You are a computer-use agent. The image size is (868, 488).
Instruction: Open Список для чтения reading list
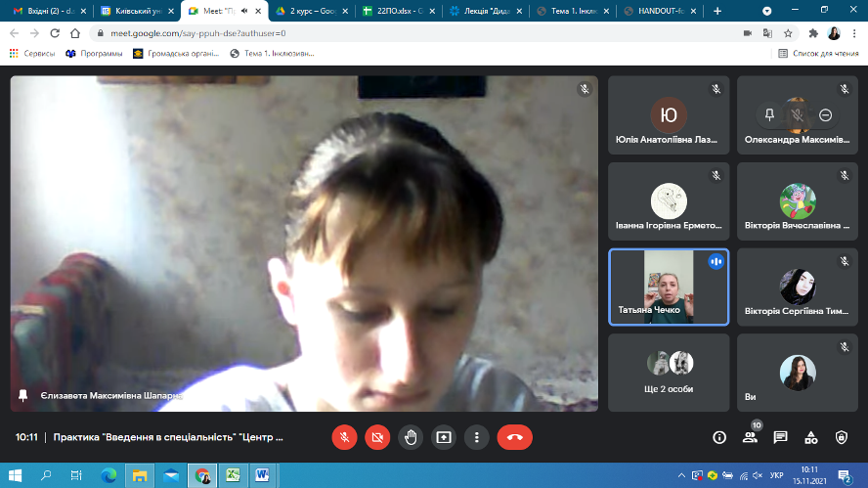818,53
